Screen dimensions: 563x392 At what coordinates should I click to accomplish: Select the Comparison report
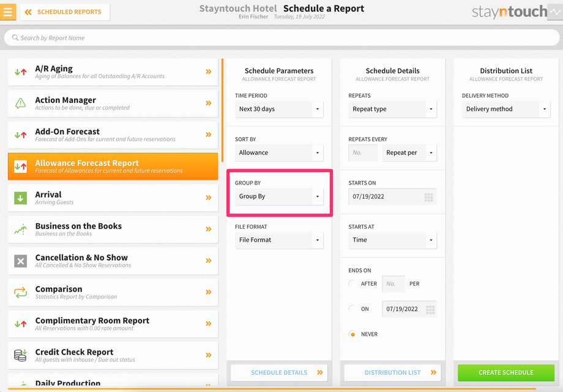[x=113, y=292]
